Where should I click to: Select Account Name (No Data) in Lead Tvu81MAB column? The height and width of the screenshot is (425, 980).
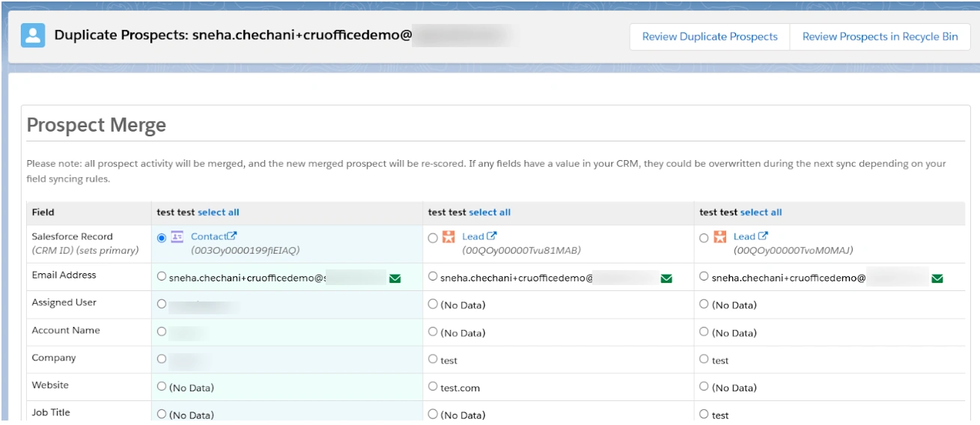(433, 331)
